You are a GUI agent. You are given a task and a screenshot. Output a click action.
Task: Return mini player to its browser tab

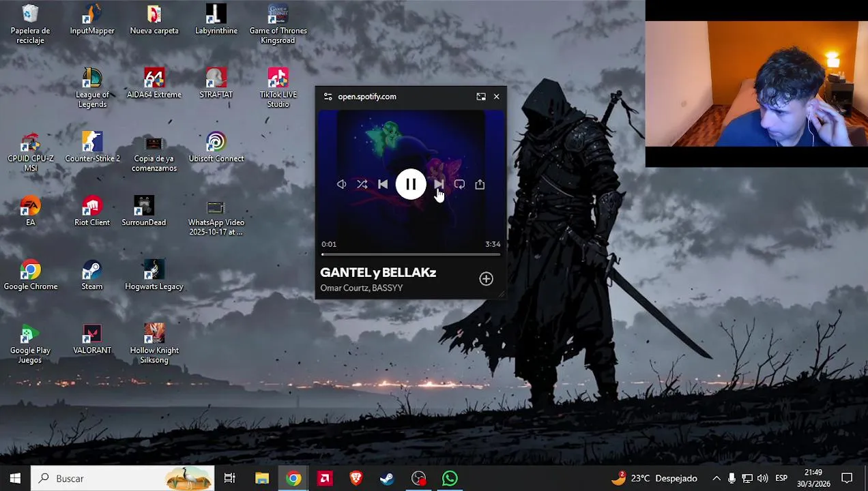(481, 97)
